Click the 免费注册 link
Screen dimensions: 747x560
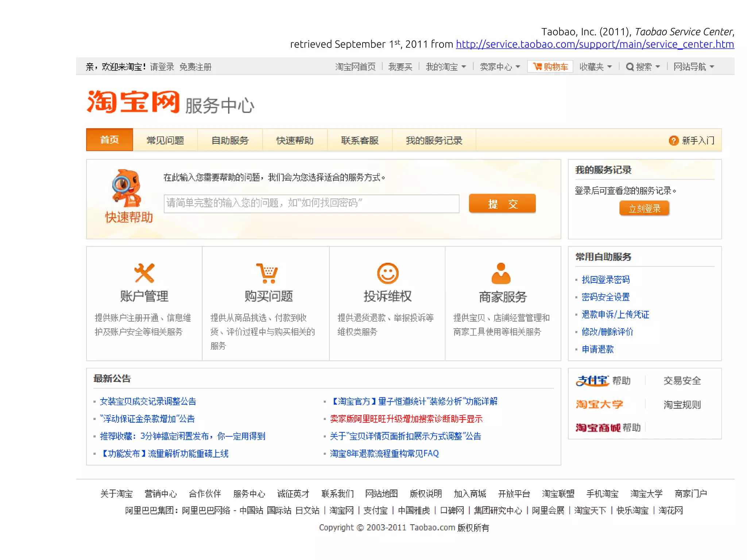pyautogui.click(x=195, y=67)
